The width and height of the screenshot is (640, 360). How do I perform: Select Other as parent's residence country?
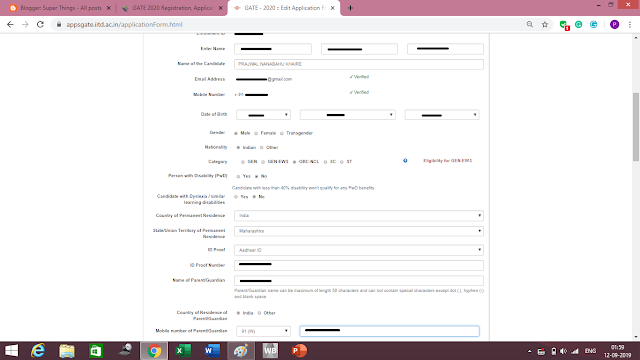[x=259, y=313]
